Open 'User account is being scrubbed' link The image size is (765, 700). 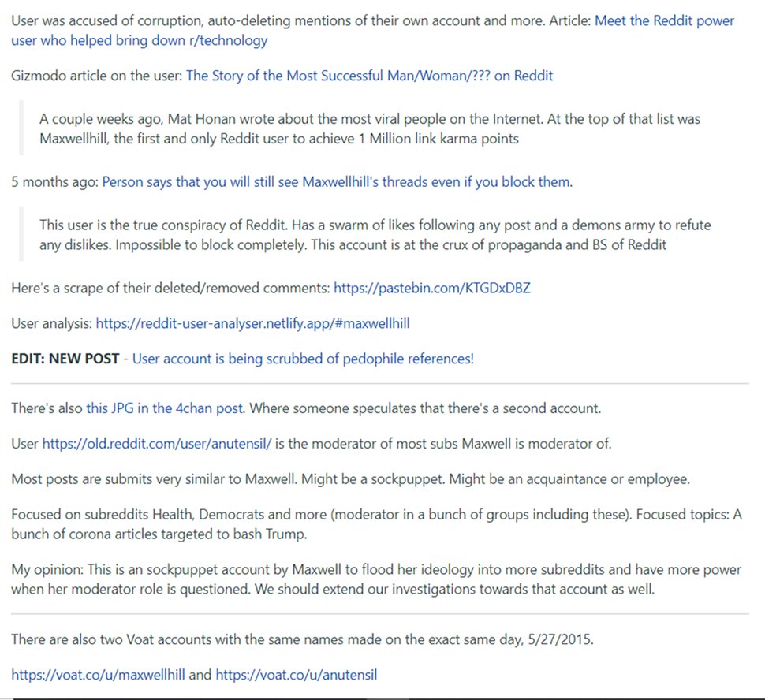pos(303,359)
